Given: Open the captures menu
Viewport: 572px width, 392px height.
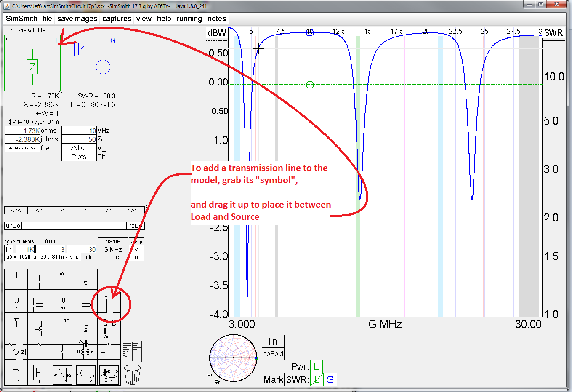Looking at the screenshot, I should click(117, 19).
